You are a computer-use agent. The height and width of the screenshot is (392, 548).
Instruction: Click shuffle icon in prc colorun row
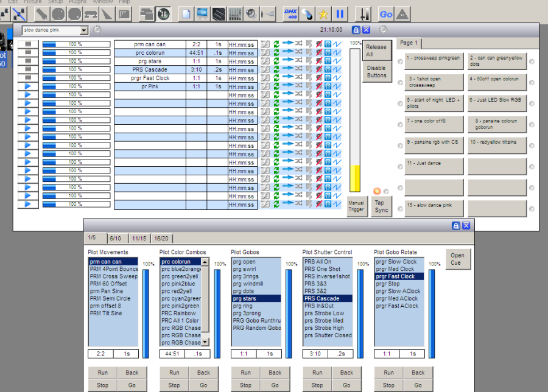pos(298,52)
